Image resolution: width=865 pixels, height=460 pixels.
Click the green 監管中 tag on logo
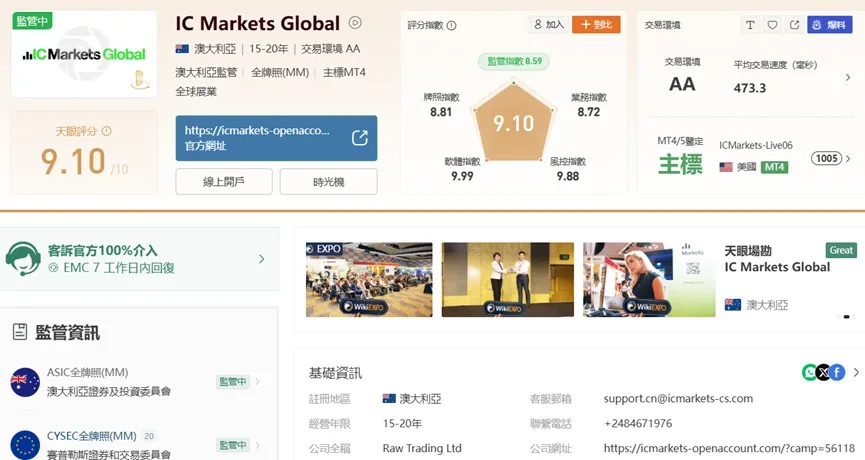coord(33,21)
